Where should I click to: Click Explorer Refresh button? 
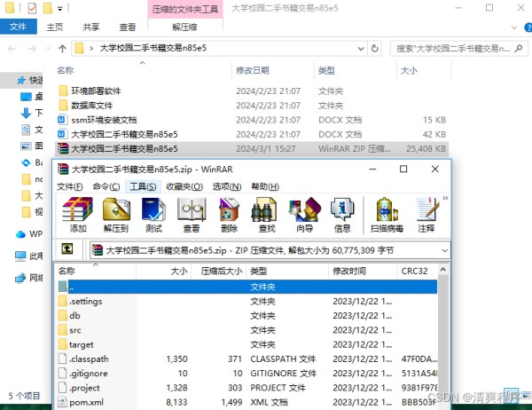tap(375, 49)
